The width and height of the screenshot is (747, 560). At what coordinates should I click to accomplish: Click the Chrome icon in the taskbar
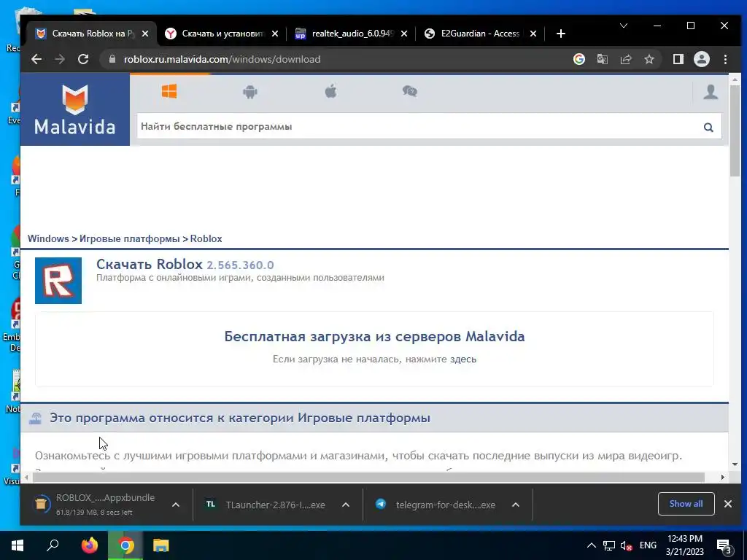[x=125, y=545]
